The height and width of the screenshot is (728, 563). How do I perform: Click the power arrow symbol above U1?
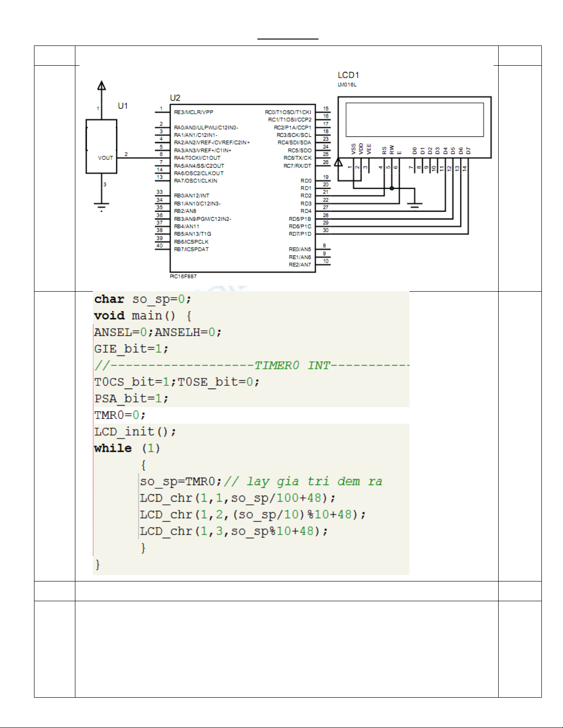point(102,86)
